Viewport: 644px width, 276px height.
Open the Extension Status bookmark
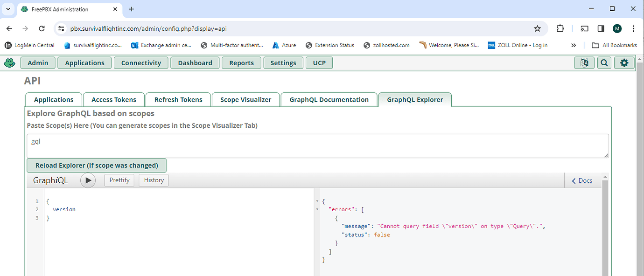[x=329, y=45]
